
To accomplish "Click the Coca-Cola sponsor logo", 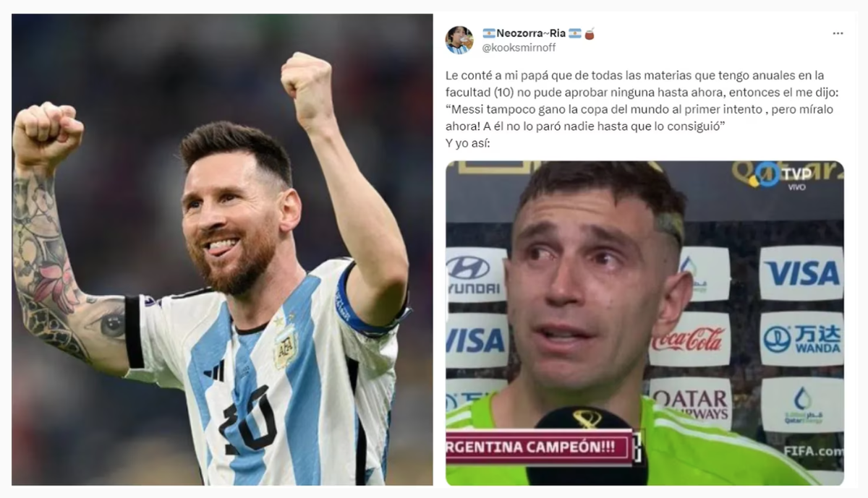I will tap(688, 339).
